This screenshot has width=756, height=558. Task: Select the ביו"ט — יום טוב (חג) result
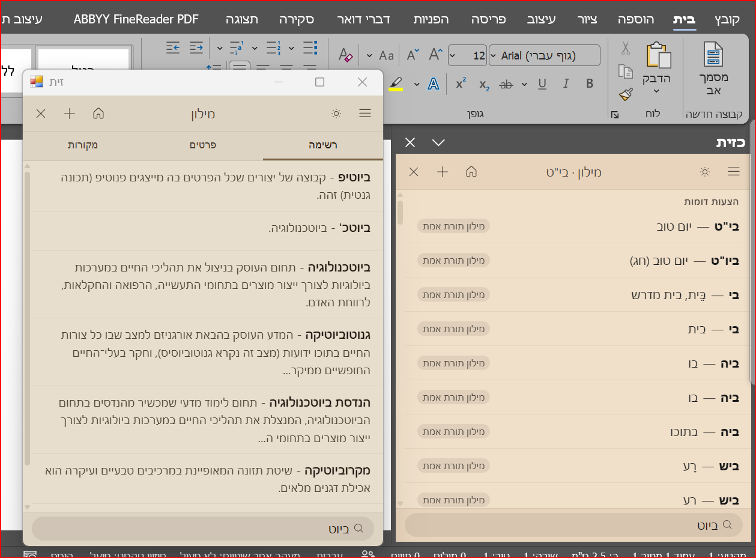point(685,261)
